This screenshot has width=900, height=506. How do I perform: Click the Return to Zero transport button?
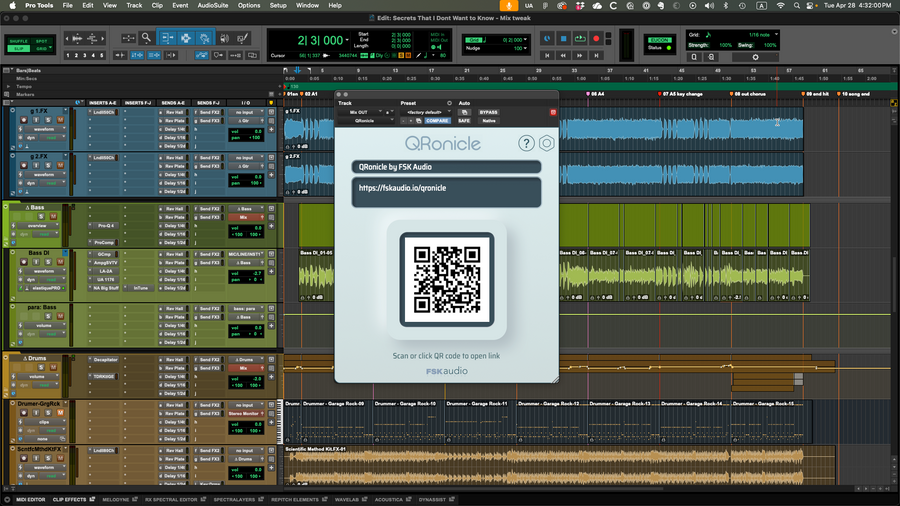click(547, 55)
